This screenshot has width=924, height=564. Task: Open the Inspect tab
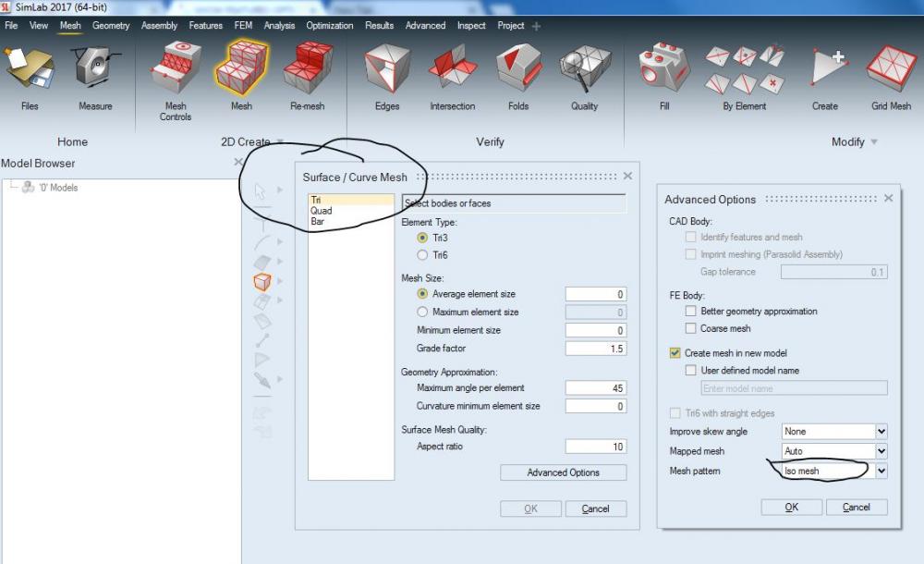coord(471,25)
